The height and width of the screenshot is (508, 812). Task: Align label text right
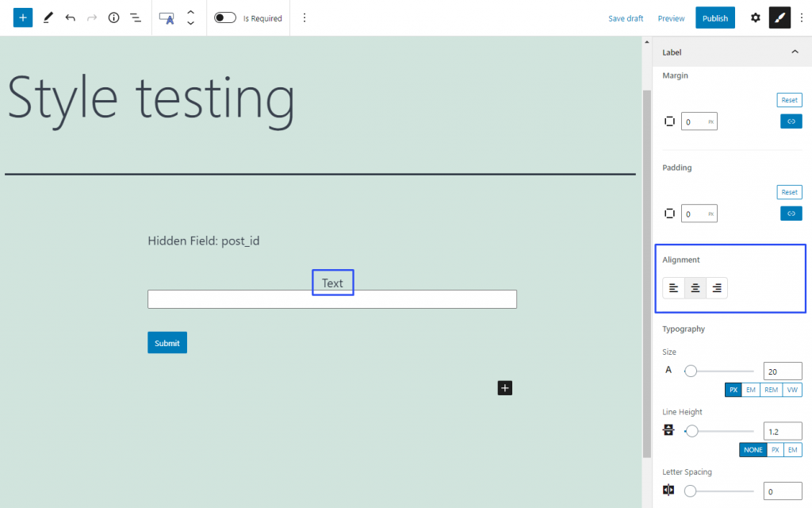(x=717, y=287)
